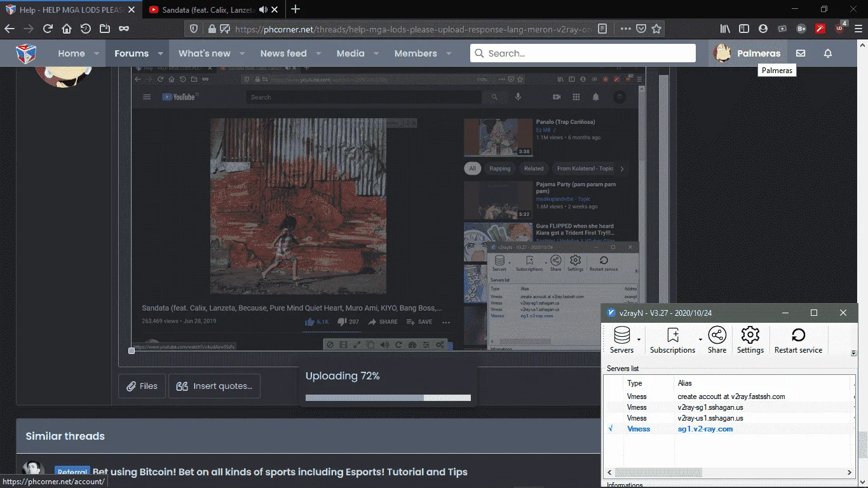Expand the Media dropdown arrow
The width and height of the screenshot is (868, 488).
376,54
